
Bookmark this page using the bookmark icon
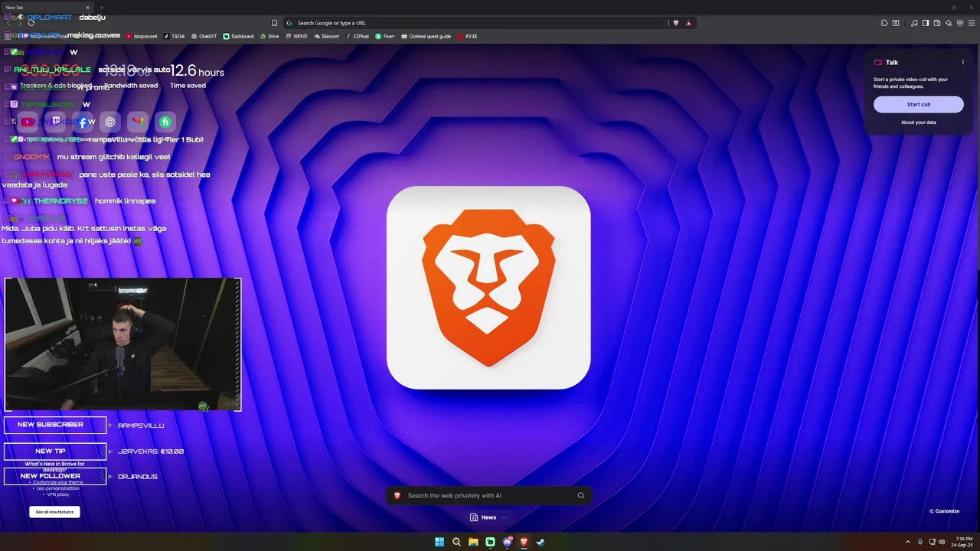[275, 23]
